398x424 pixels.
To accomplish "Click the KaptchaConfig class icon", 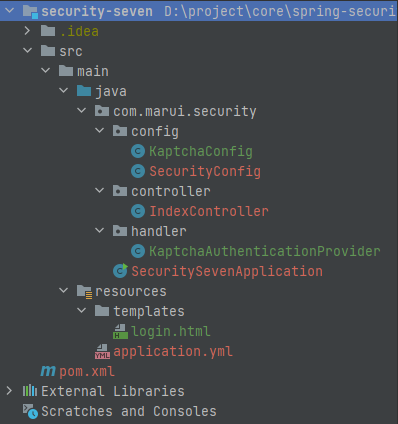I will click(x=138, y=151).
